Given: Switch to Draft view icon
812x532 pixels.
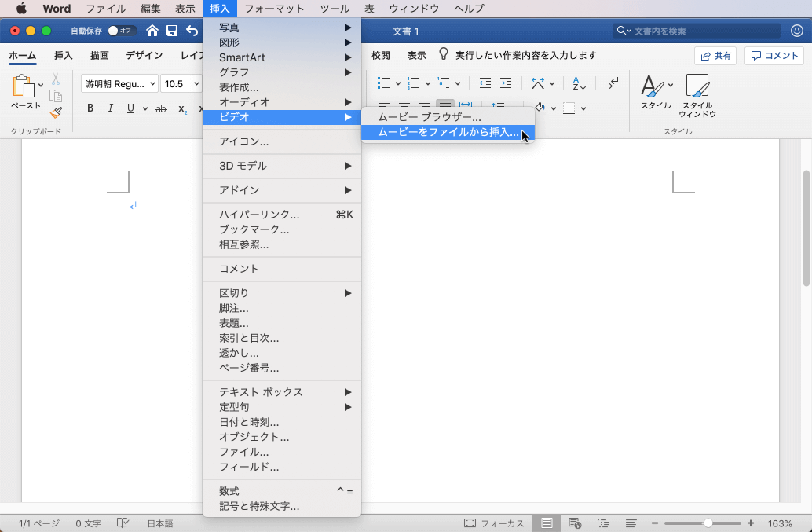Looking at the screenshot, I should point(631,523).
